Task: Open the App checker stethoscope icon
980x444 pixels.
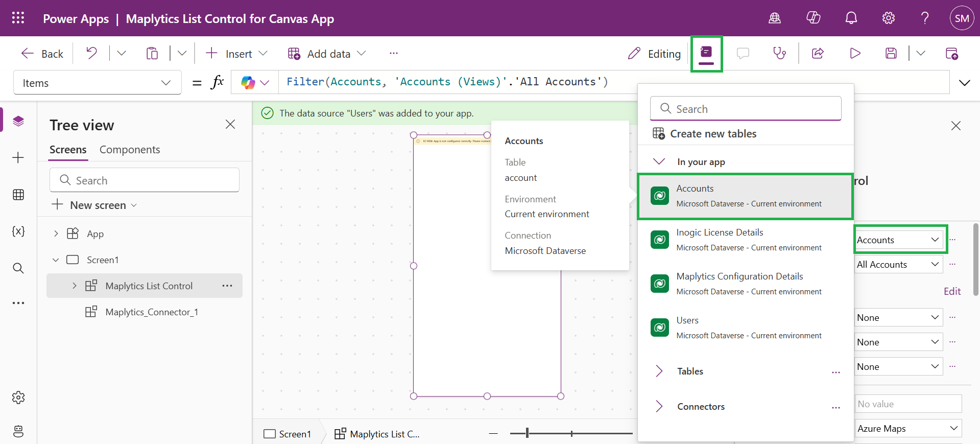Action: coord(779,53)
